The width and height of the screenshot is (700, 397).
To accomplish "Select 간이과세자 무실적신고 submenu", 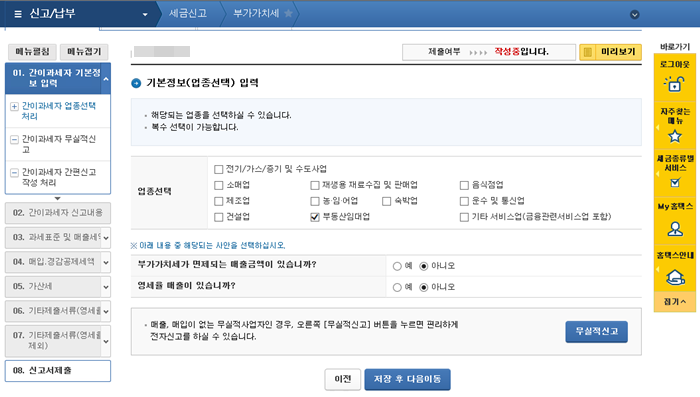I will (58, 144).
